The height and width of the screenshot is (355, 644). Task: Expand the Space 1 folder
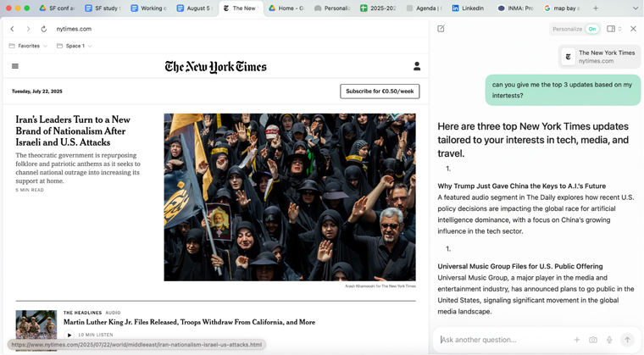[75, 46]
